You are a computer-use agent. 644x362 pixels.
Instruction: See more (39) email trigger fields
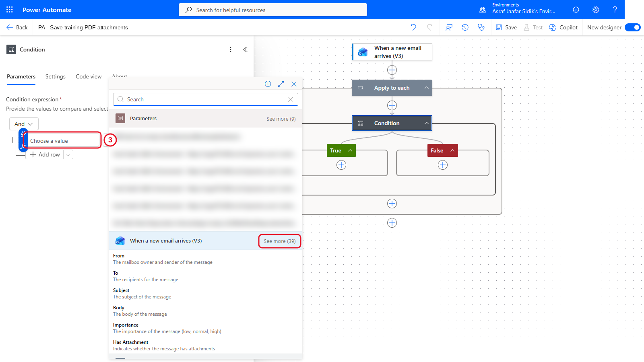point(280,241)
